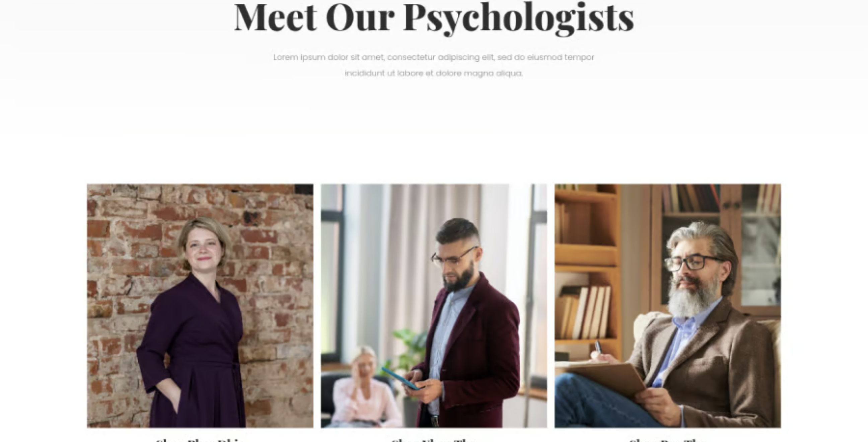This screenshot has height=442, width=868.
Task: Click the blue smartphone in the middle photo
Action: (x=400, y=378)
